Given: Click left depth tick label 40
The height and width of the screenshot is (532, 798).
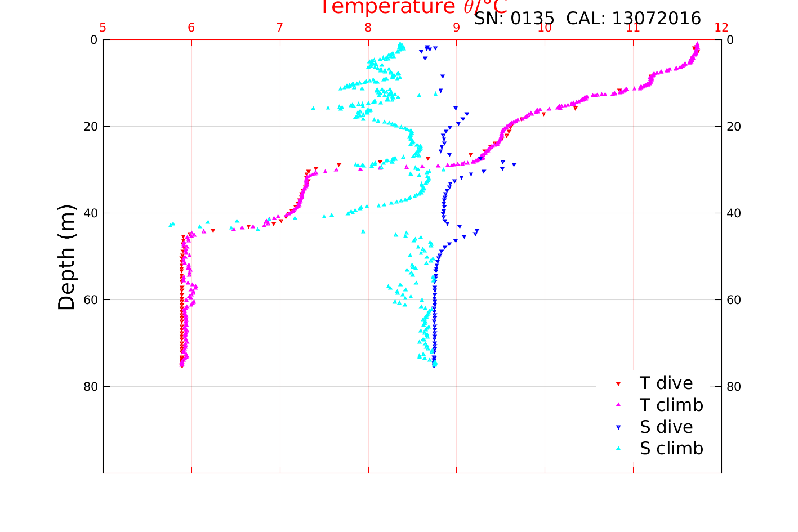Looking at the screenshot, I should point(90,213).
